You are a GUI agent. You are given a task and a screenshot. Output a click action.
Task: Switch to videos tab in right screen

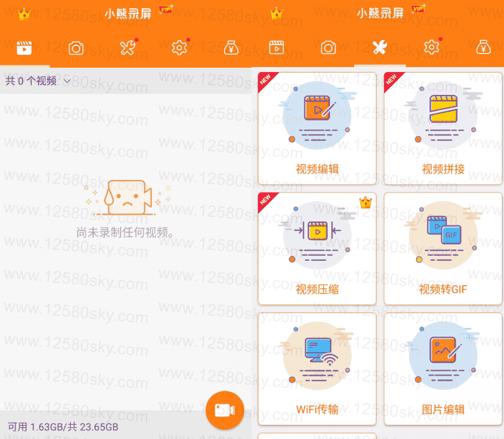(x=277, y=48)
